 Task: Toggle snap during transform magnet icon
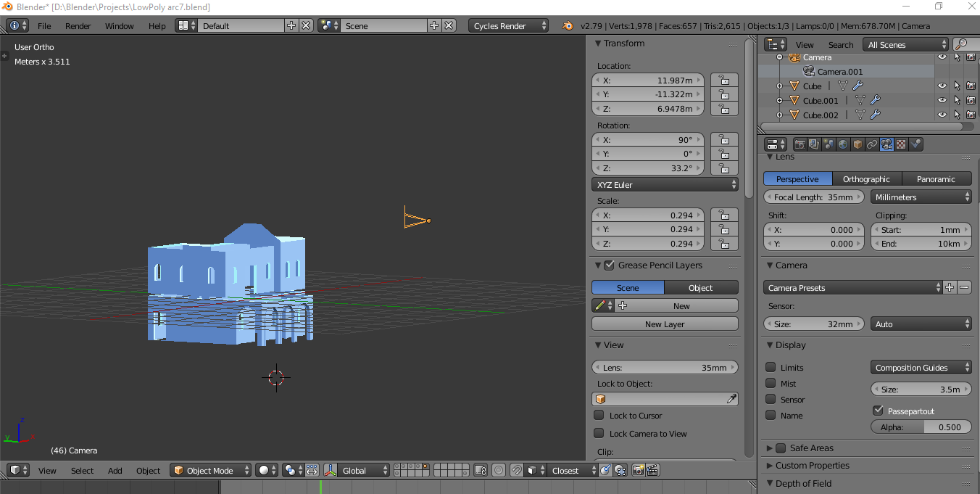[516, 471]
